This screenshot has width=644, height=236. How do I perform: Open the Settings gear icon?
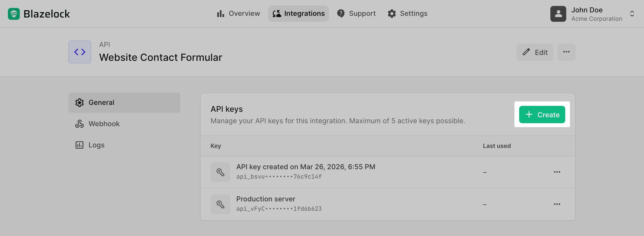tap(392, 14)
